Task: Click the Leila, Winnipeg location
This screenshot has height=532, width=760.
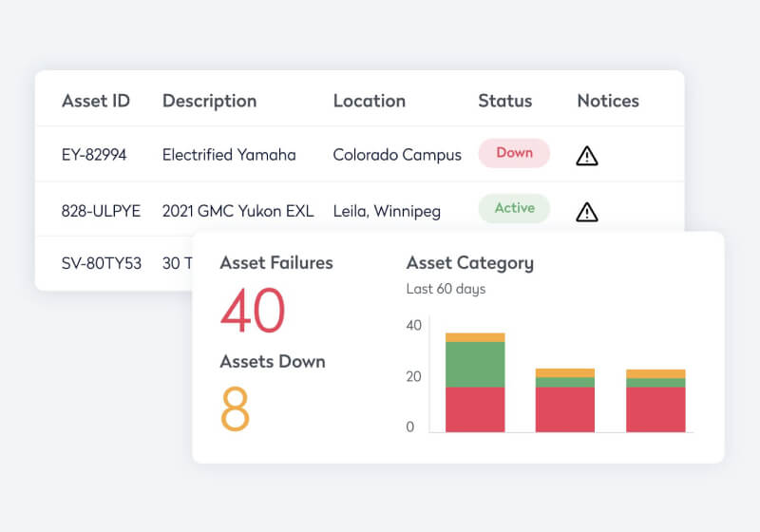Action: coord(387,211)
